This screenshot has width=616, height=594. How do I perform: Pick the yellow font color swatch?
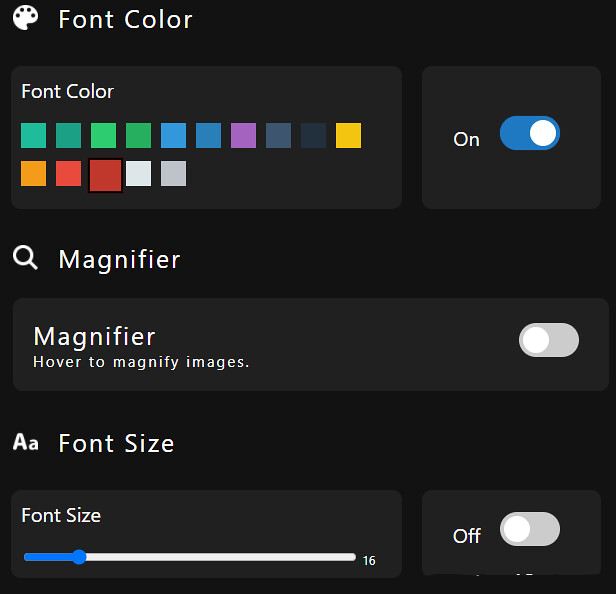point(348,136)
